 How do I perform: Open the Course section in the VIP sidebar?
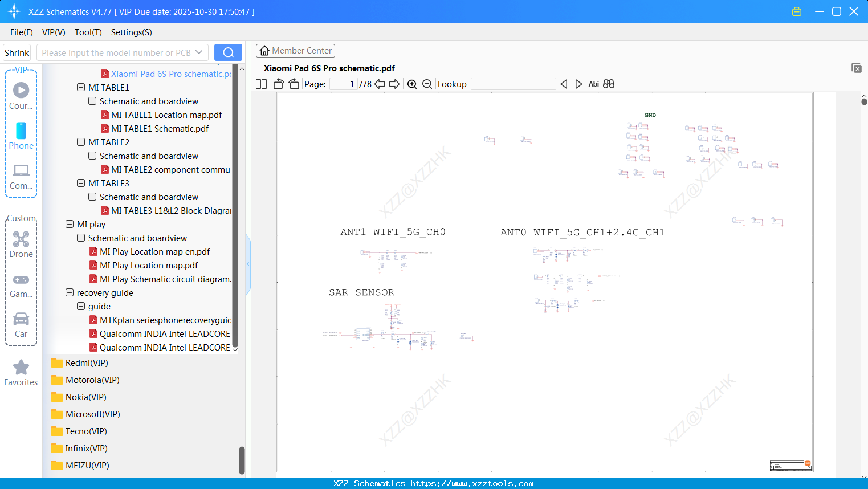21,96
